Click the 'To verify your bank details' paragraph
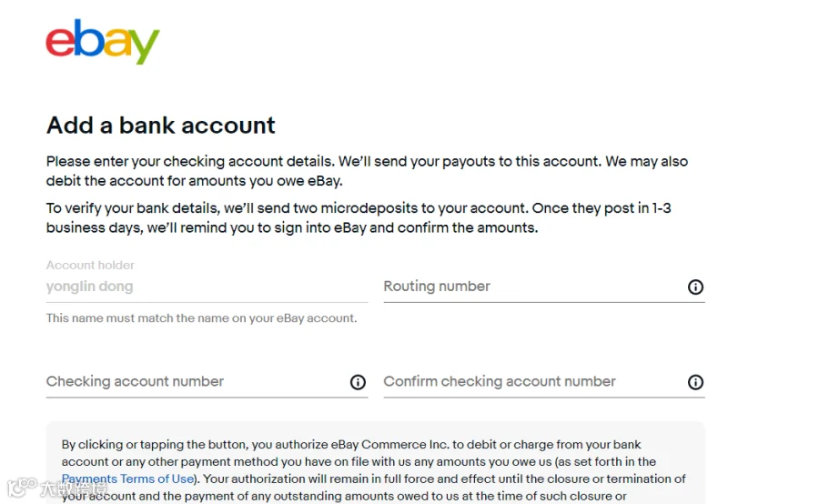Viewport: 819px width, 504px height. [x=359, y=217]
